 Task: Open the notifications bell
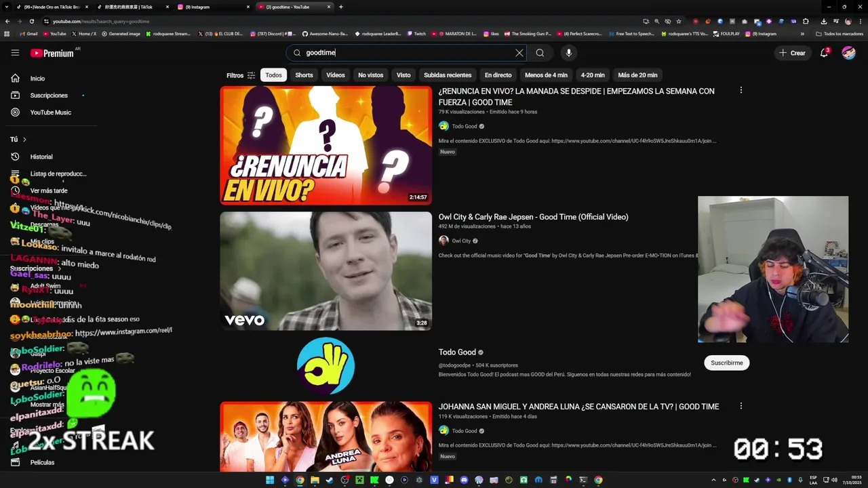point(824,53)
